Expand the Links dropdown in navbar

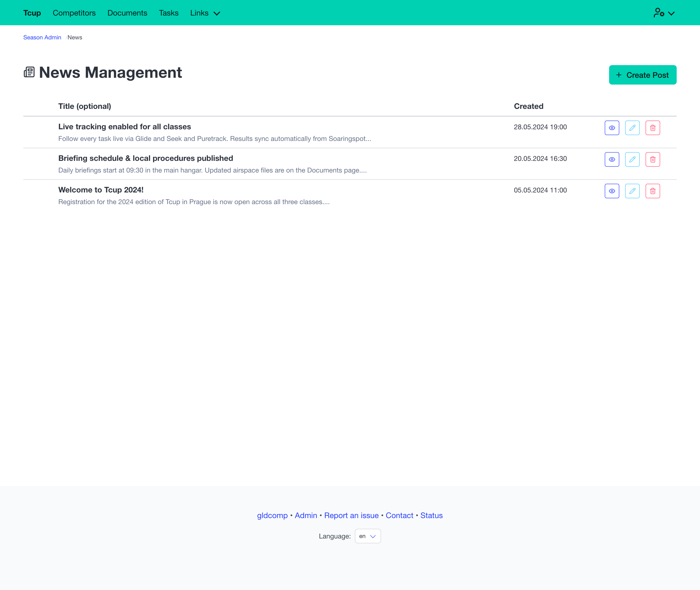coord(205,13)
